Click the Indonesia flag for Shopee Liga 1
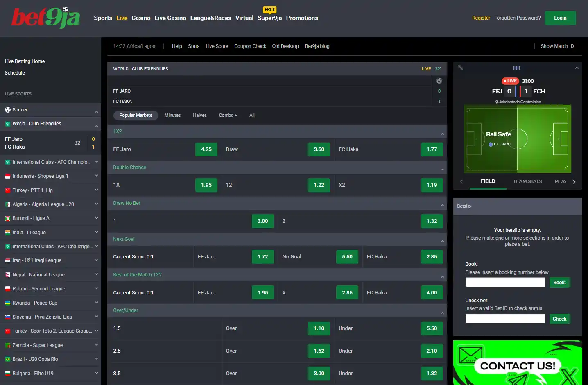Screen dimensions: 588x385 [8, 176]
